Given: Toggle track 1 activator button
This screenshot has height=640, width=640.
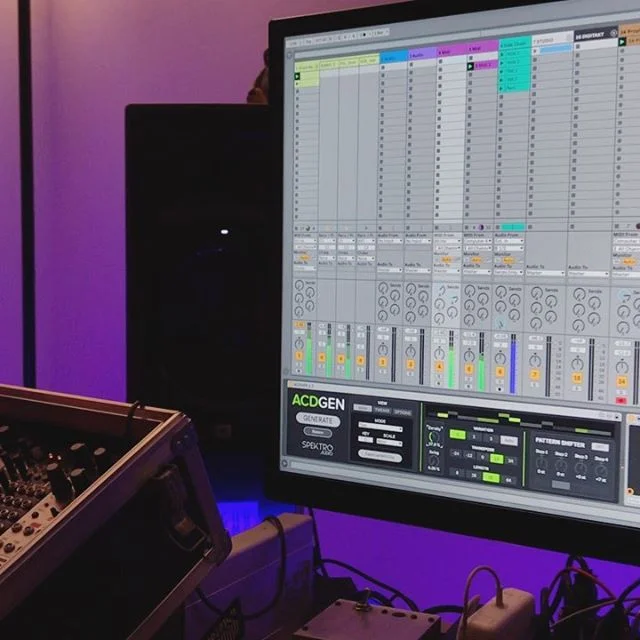Looking at the screenshot, I should pos(299,356).
